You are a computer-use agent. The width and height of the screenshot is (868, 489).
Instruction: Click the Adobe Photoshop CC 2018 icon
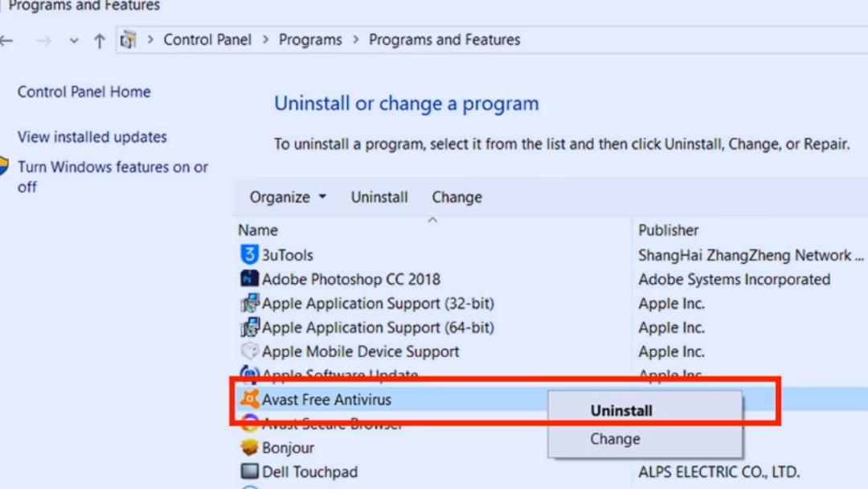249,279
